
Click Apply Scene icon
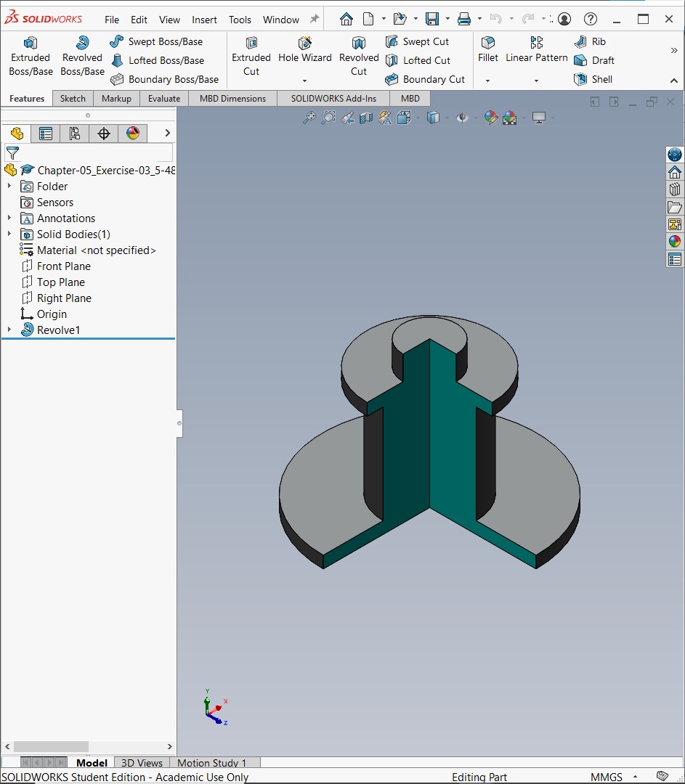pos(509,118)
